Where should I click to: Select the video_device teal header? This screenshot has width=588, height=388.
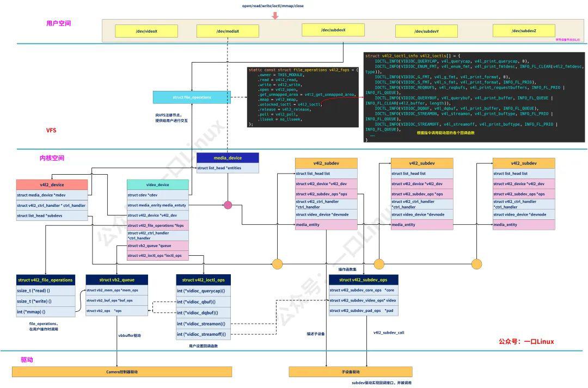pyautogui.click(x=157, y=184)
